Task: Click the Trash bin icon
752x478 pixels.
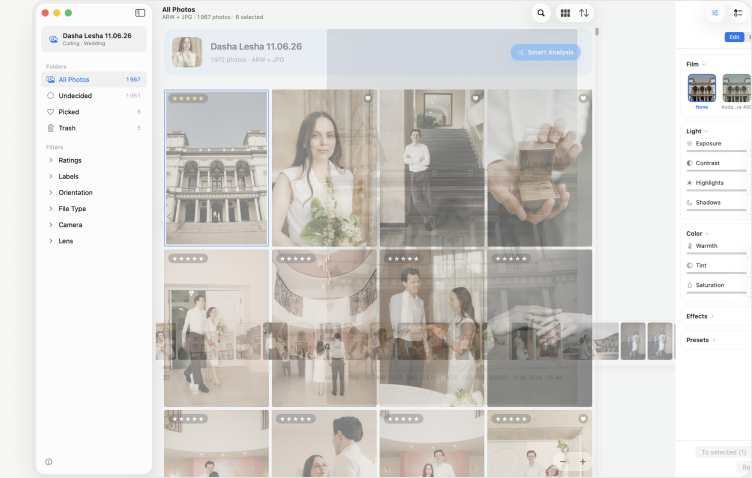Action: pyautogui.click(x=50, y=128)
